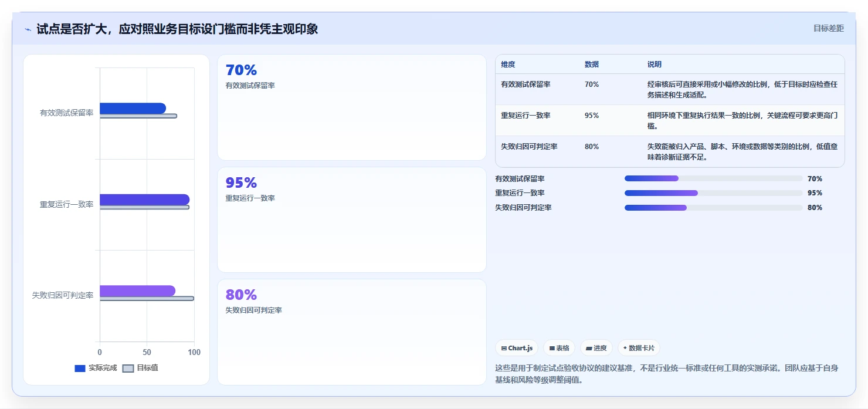868x409 pixels.
Task: Click the lightning icon beside the title
Action: (x=28, y=29)
